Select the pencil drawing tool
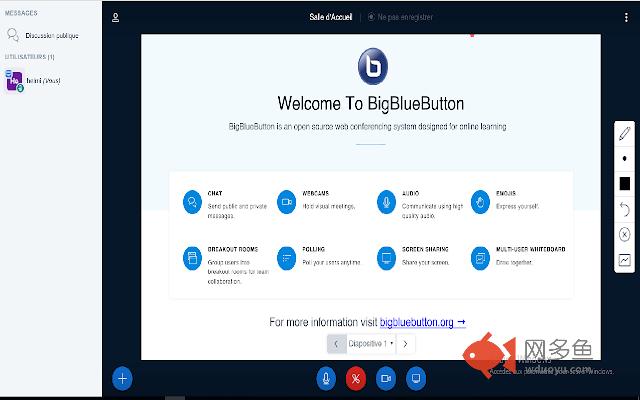640x400 pixels. [624, 133]
